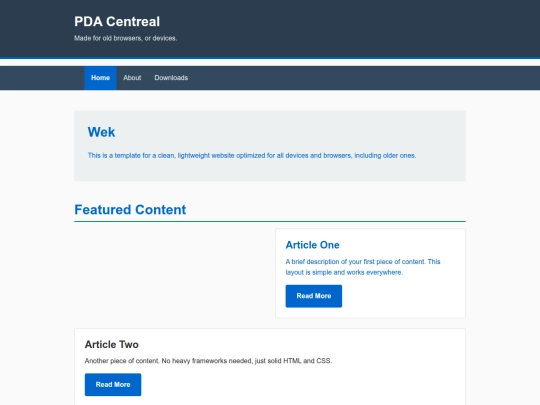
Task: Click the blue divider line below Featured Content
Action: click(270, 221)
